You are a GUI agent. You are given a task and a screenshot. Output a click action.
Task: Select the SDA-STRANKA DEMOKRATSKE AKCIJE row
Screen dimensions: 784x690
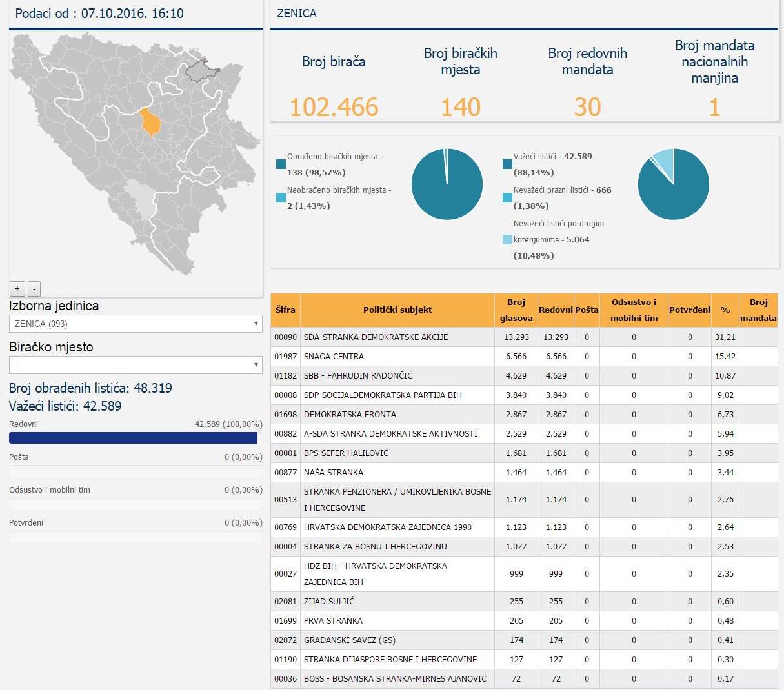coord(376,337)
